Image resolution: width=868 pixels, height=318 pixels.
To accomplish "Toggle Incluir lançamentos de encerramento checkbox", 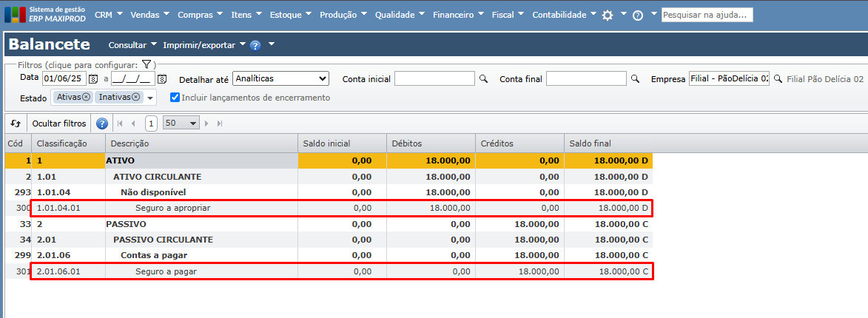I will point(175,97).
